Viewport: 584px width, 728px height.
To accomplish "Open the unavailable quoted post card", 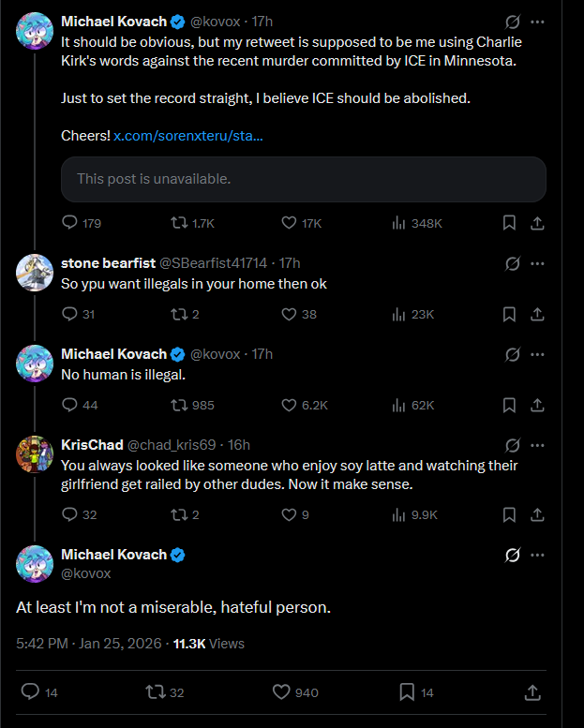I will click(303, 179).
